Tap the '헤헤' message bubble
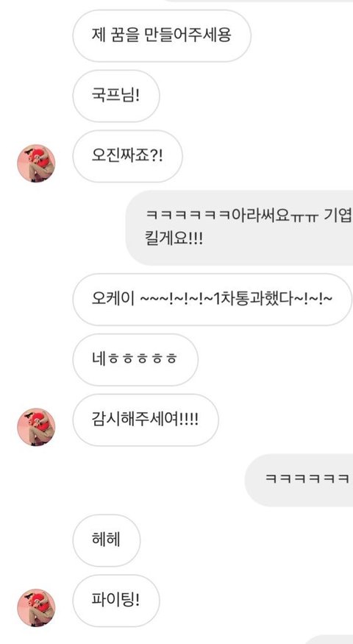Image resolution: width=353 pixels, height=644 pixels. click(x=107, y=540)
